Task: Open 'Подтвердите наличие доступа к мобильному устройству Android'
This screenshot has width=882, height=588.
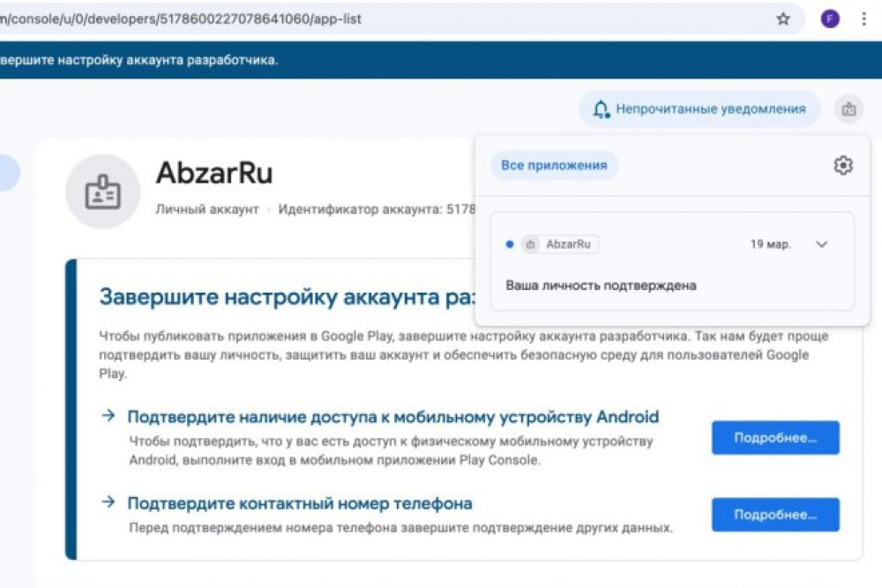Action: pos(393,417)
